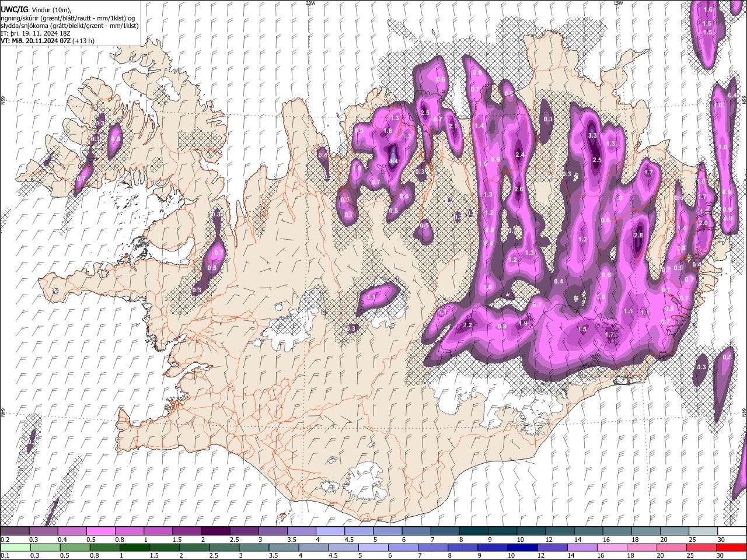
Task: Click the '30' label under the upper legend row
Action: 721,540
